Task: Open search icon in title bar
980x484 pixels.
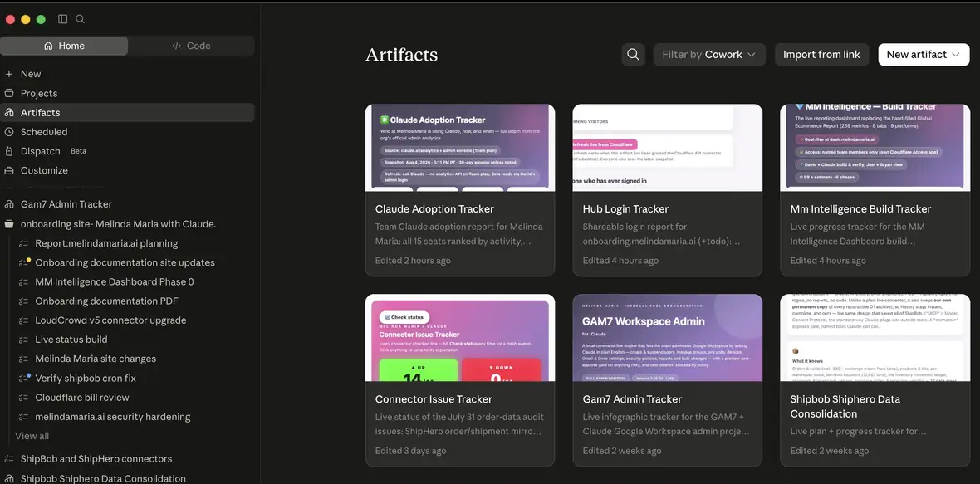Action: (x=80, y=19)
